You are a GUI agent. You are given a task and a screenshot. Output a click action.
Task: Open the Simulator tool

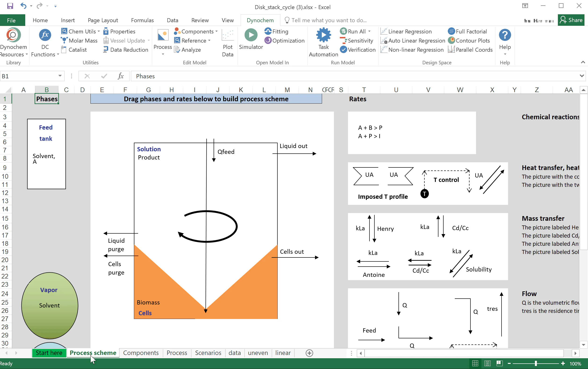coord(251,39)
